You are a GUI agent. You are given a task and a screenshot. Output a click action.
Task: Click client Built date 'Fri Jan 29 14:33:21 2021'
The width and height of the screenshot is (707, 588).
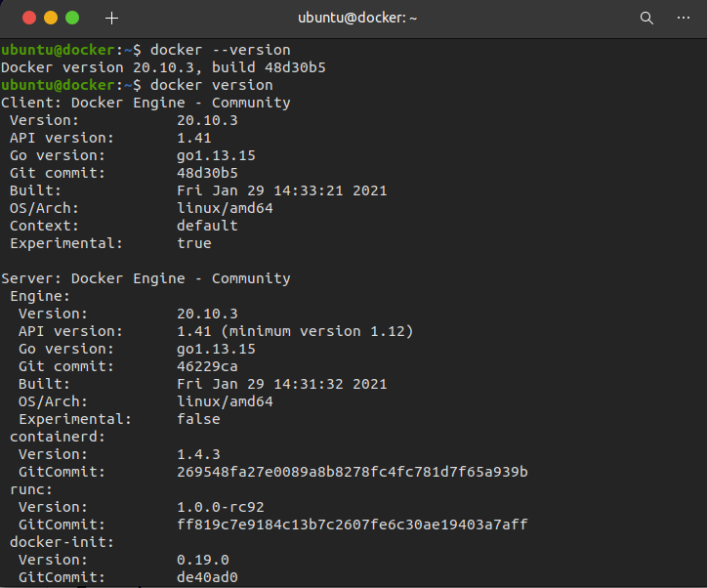tap(282, 190)
